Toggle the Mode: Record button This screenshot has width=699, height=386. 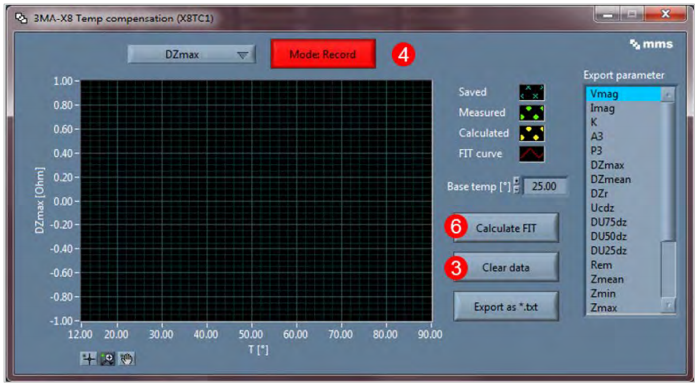[323, 54]
